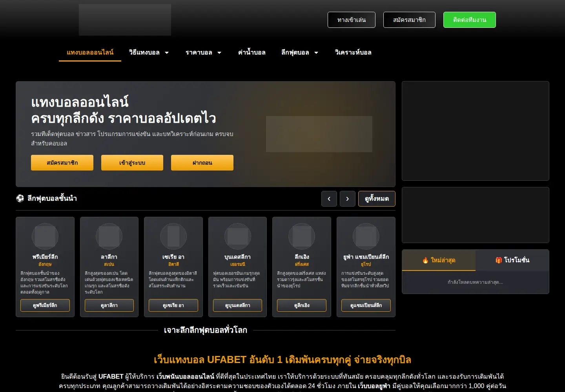Click the yellow เข้าสู่ระบบ button
565x392 pixels.
coord(132,163)
